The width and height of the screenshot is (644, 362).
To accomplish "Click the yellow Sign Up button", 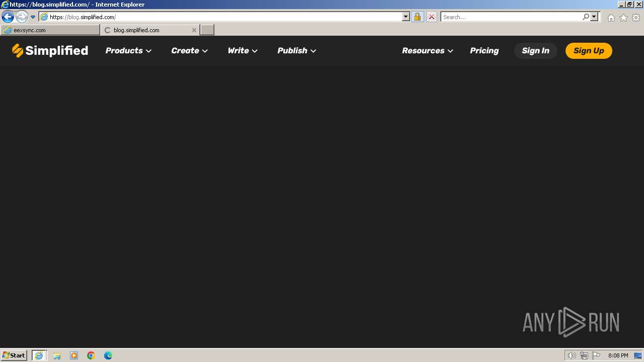I will tap(589, 50).
